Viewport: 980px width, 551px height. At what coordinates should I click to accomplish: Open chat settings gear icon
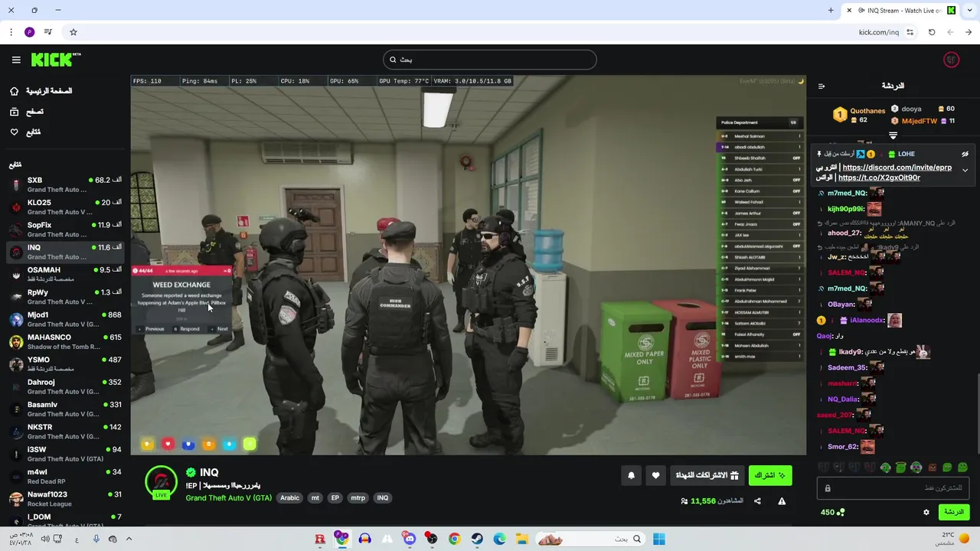point(926,512)
